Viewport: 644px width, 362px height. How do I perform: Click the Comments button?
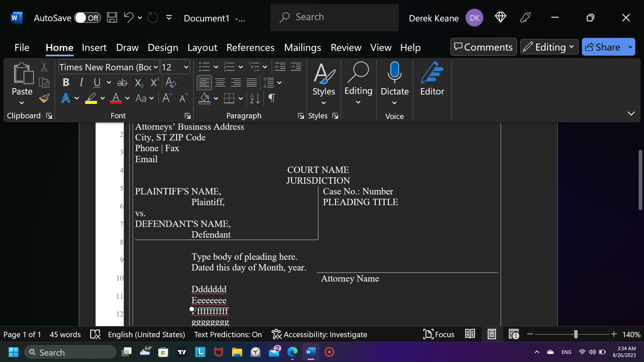[x=483, y=47]
